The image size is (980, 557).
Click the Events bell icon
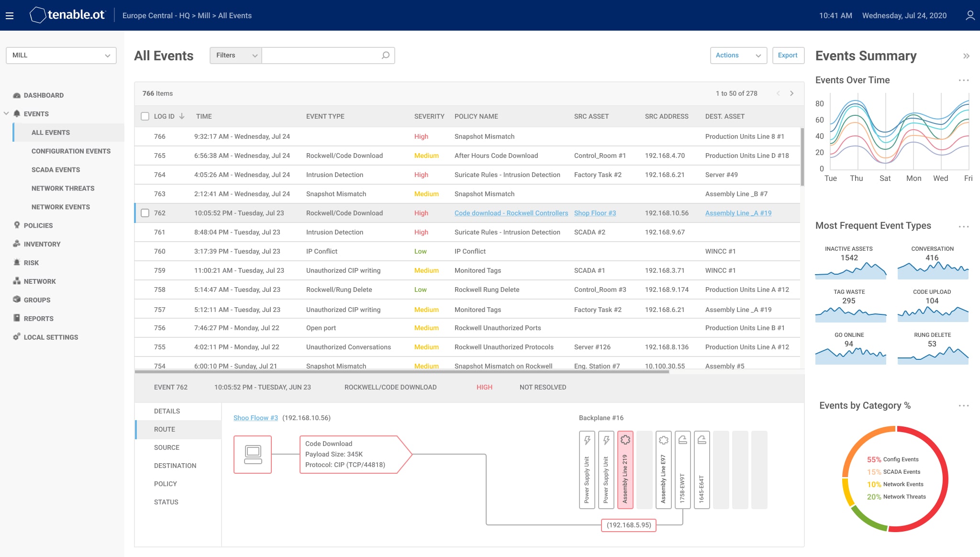(17, 114)
